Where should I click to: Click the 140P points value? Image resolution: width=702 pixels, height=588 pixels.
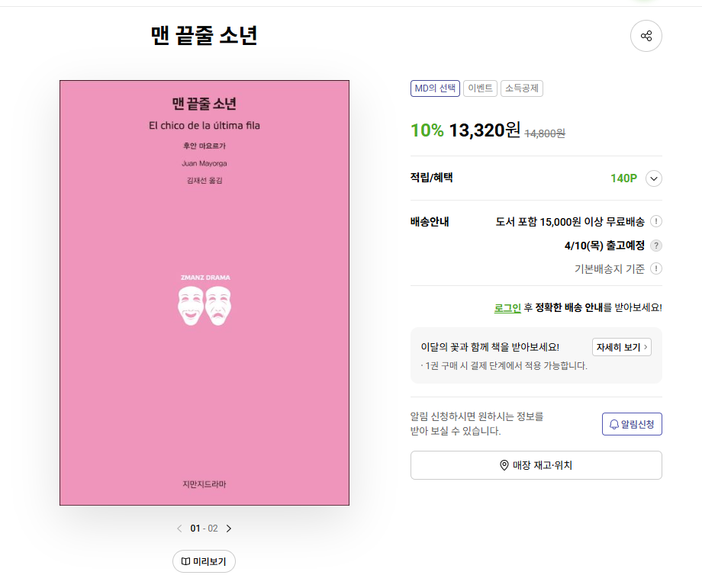click(x=623, y=178)
